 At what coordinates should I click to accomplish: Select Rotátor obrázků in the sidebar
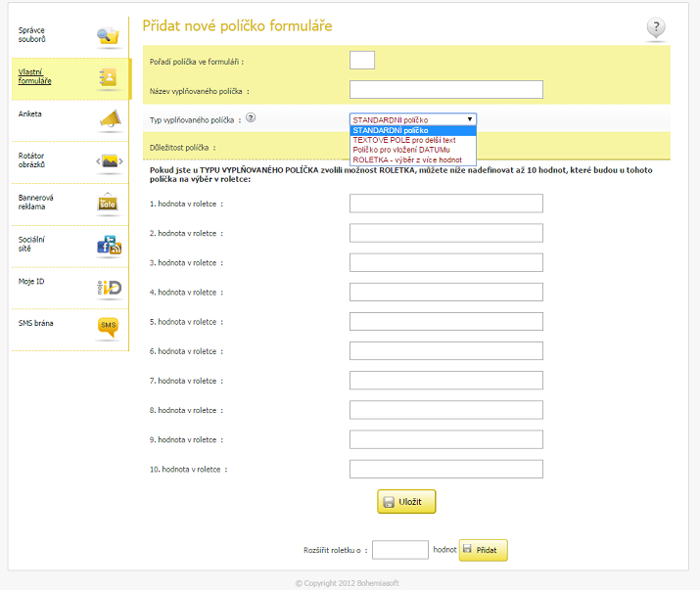pyautogui.click(x=31, y=160)
